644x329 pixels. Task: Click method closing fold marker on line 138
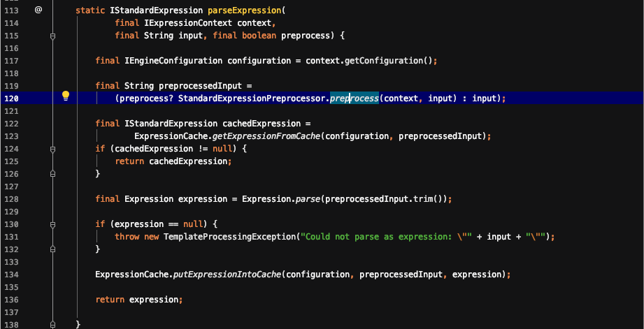point(53,323)
